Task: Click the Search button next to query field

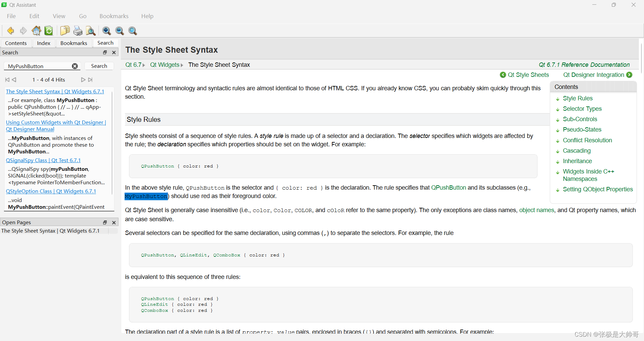Action: click(x=99, y=66)
